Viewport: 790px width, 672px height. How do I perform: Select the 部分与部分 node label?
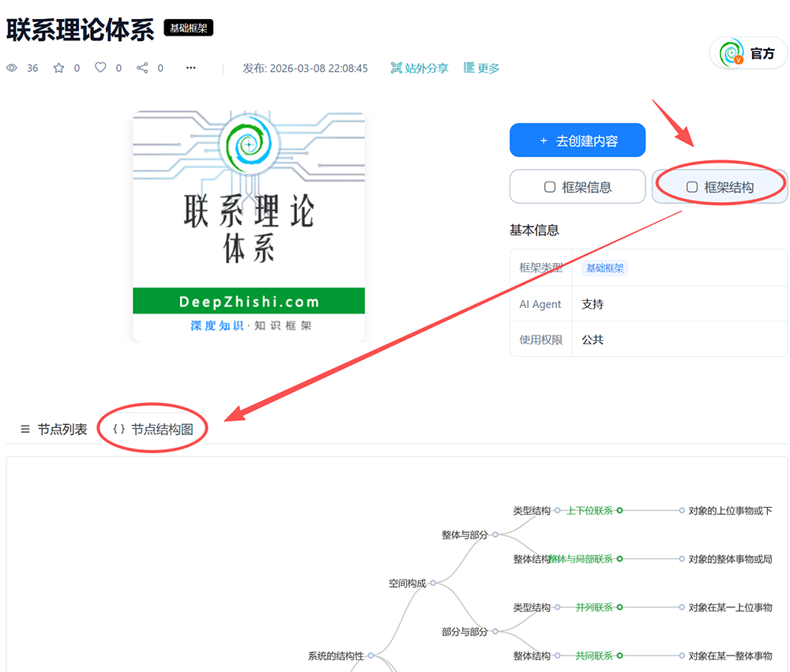point(465,632)
